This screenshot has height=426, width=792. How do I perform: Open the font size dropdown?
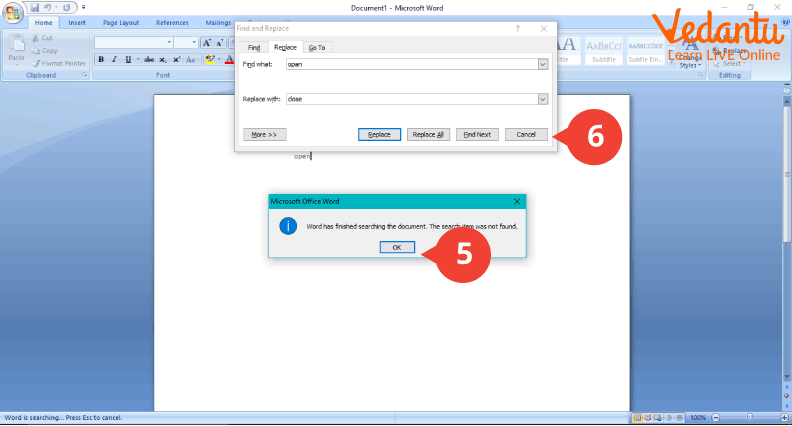tap(193, 43)
